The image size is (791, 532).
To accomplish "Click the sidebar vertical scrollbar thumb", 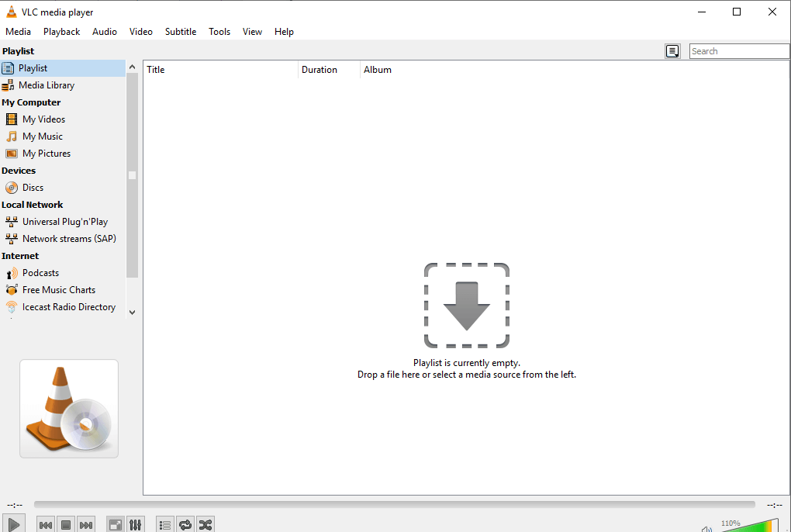I will pos(132,175).
